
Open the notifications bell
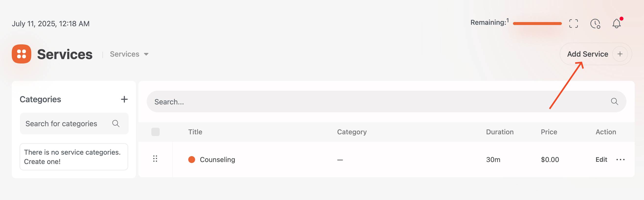click(x=617, y=24)
